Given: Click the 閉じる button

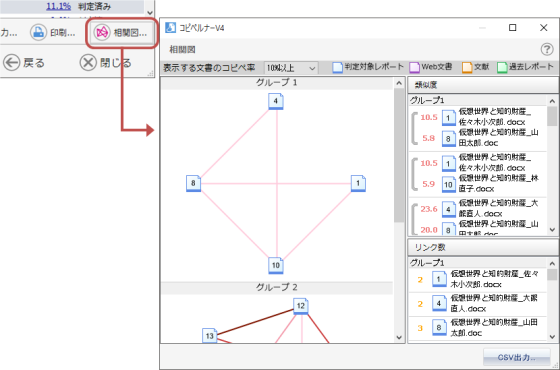Looking at the screenshot, I should click(x=106, y=63).
